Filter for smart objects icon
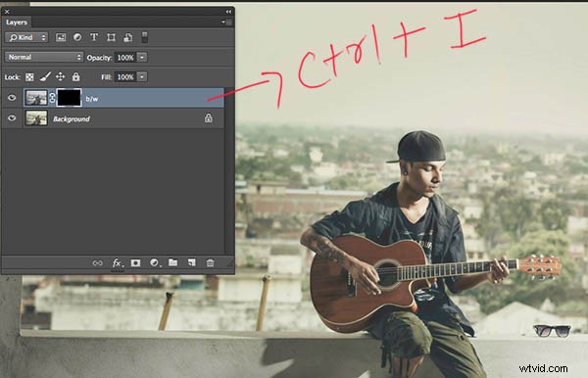Viewport: 588px width, 378px height. coord(127,37)
